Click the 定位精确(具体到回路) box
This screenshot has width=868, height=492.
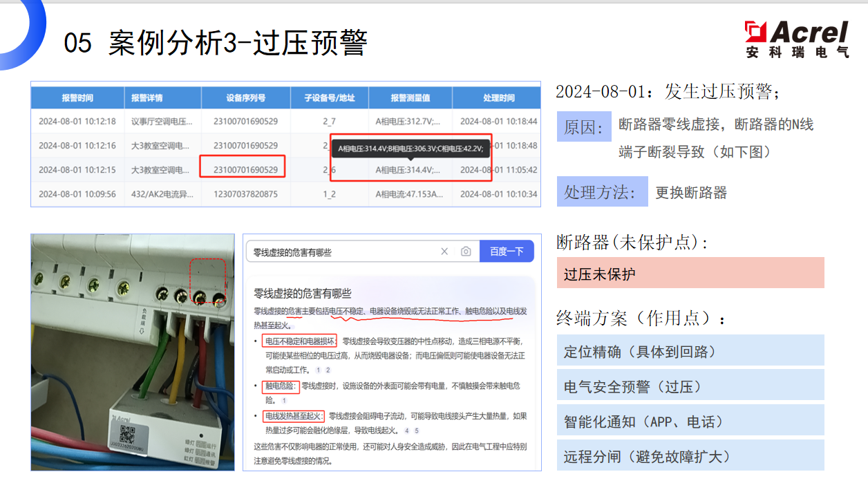(690, 350)
